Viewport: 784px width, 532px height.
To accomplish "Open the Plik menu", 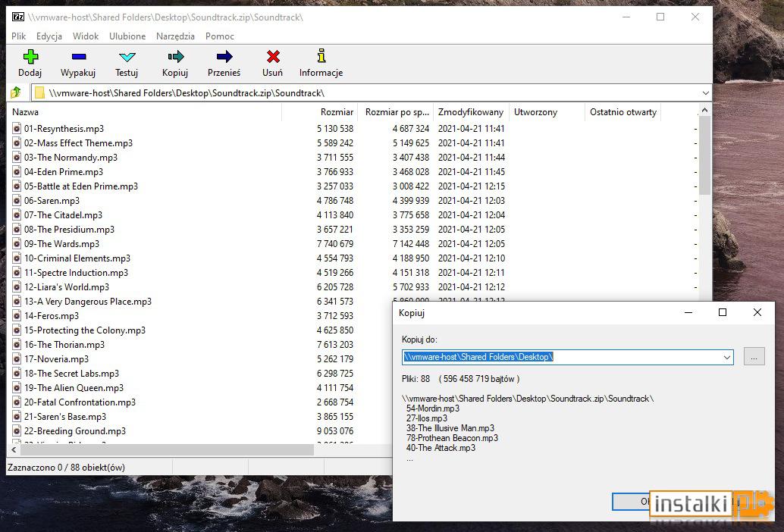I will (17, 36).
